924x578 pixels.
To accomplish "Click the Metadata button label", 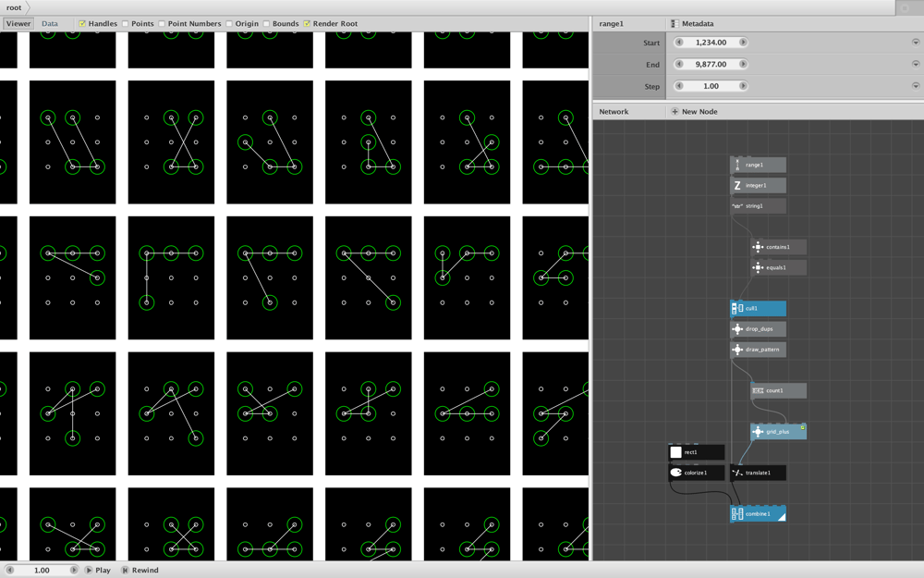I will click(698, 24).
